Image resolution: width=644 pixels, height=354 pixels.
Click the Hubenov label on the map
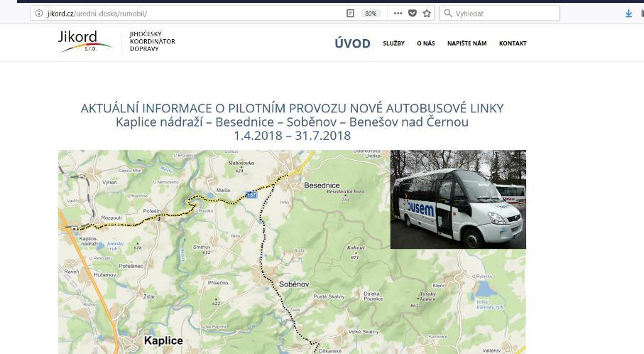click(105, 274)
